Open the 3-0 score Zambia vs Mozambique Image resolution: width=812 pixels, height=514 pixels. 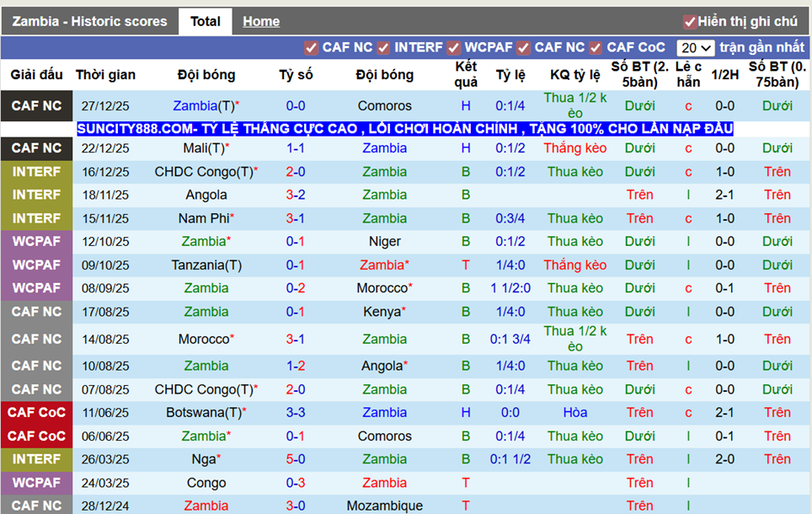pyautogui.click(x=296, y=506)
